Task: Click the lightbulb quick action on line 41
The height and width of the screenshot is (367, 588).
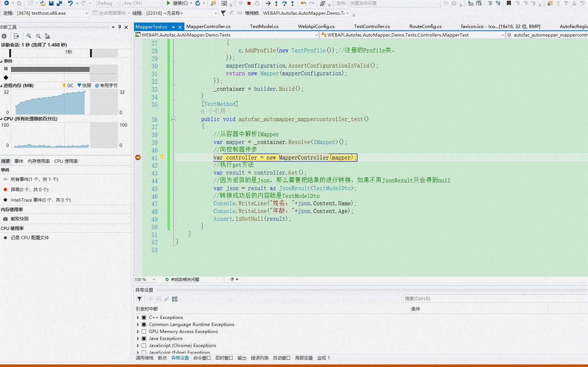Action: point(162,158)
